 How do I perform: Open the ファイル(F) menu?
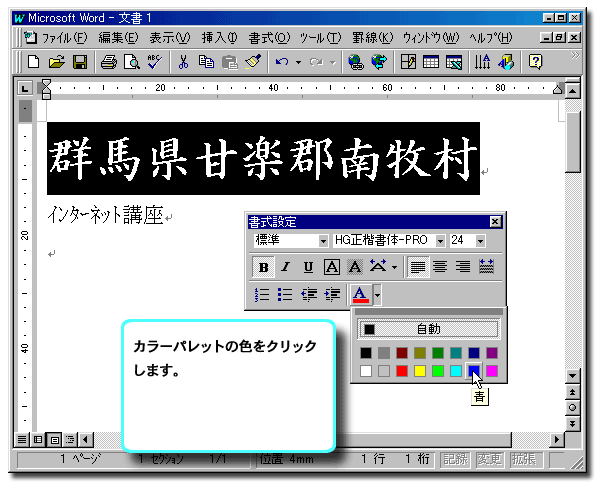point(64,38)
